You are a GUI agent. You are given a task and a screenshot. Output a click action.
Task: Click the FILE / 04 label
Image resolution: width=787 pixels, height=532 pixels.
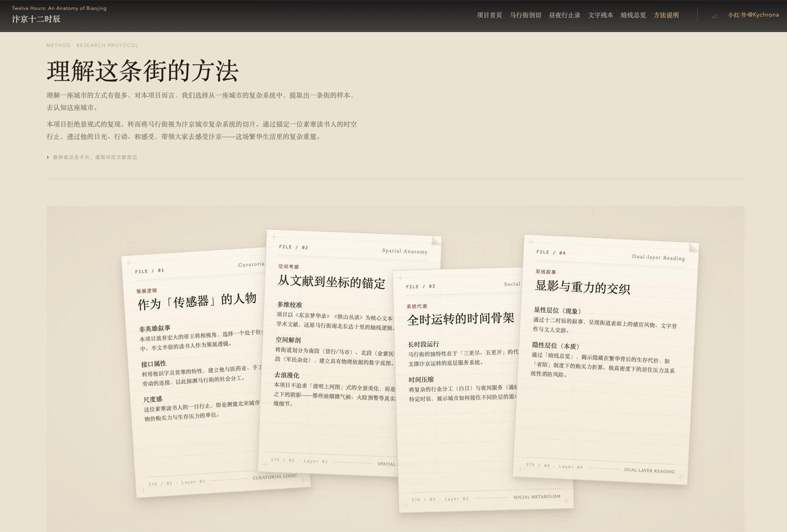coord(551,252)
